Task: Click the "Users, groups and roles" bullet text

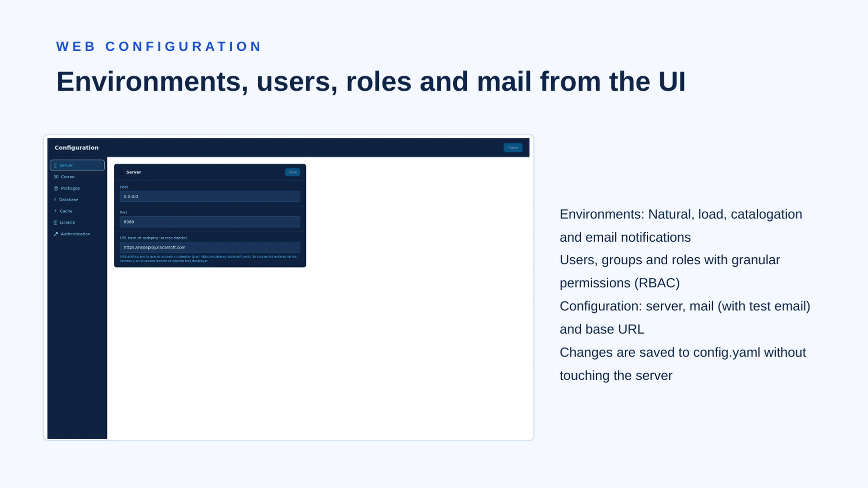Action: click(670, 271)
